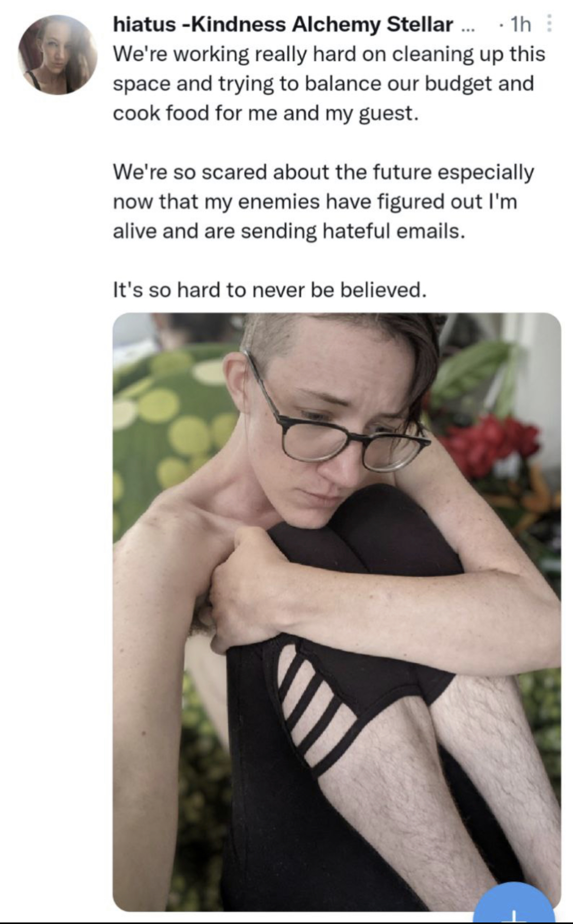The height and width of the screenshot is (924, 573).
Task: Select the paragraph starting "We're working really hard"
Action: [x=329, y=83]
